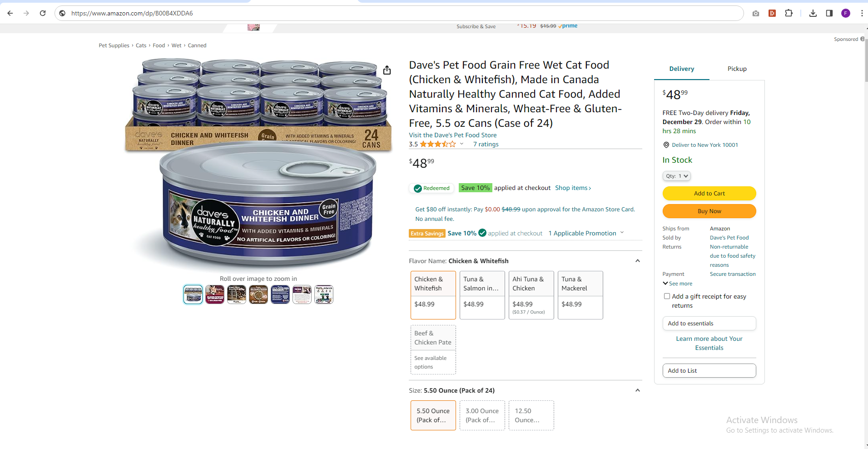Check the gift receipt checkbox

(667, 296)
